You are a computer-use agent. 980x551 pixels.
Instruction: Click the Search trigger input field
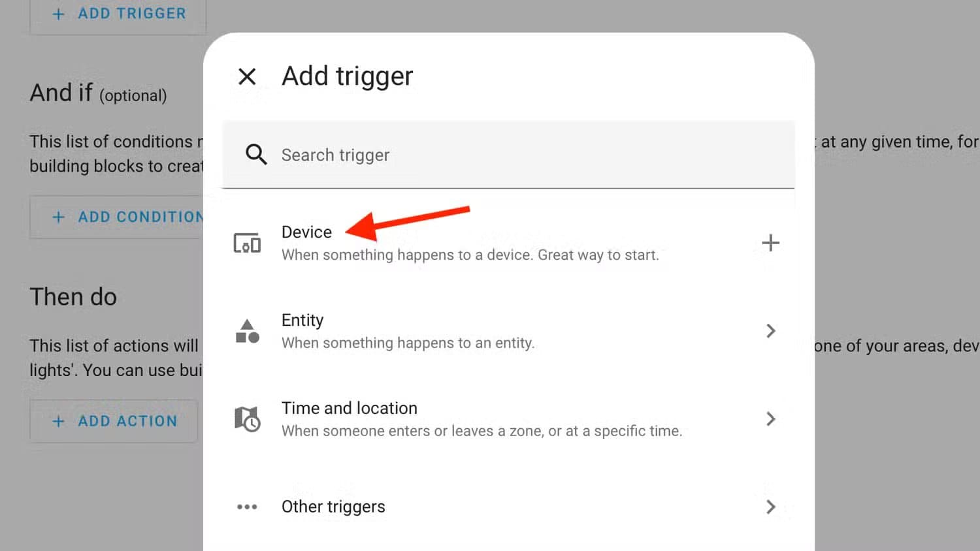coord(508,155)
